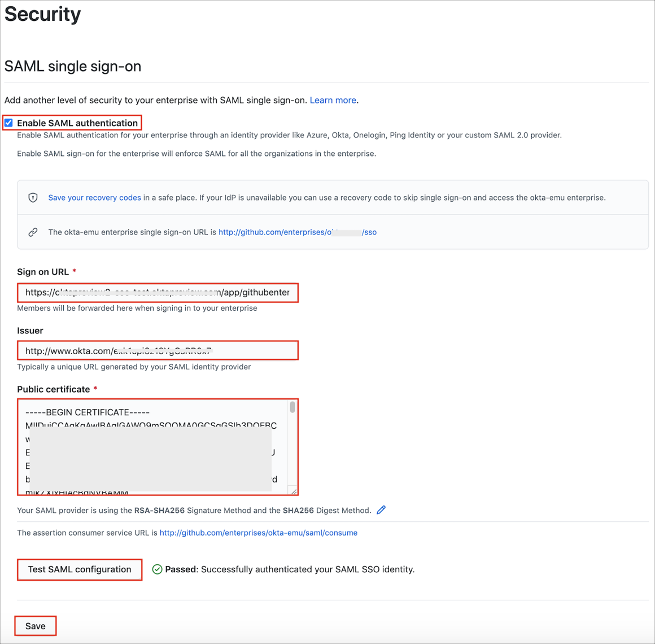Click the green Passed checkmark icon
Screen dimensions: 655x644
(x=158, y=569)
